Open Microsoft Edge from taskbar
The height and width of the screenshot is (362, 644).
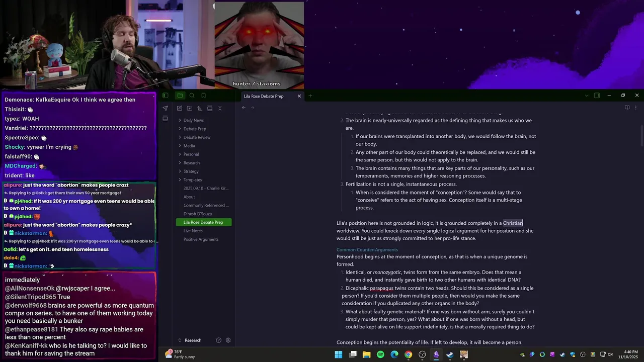(x=394, y=354)
